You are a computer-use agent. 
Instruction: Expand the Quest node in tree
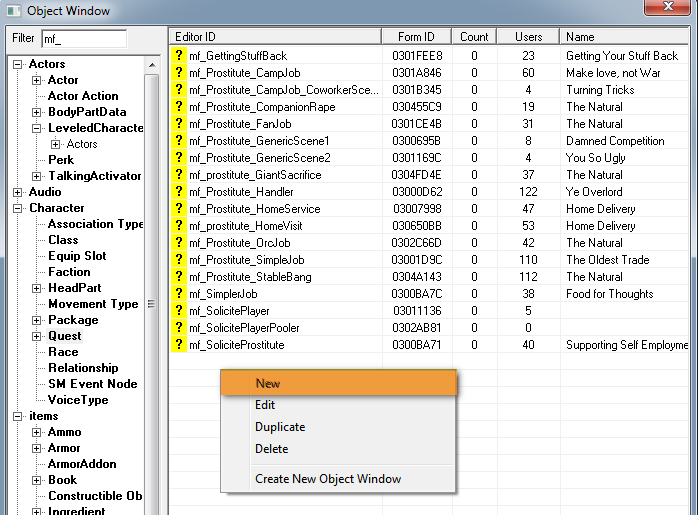point(37,336)
